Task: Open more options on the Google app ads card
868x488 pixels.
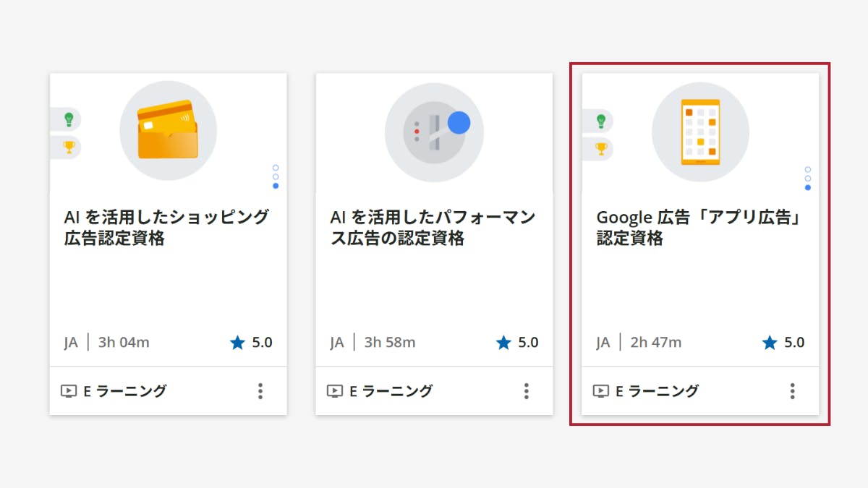Action: [x=793, y=391]
